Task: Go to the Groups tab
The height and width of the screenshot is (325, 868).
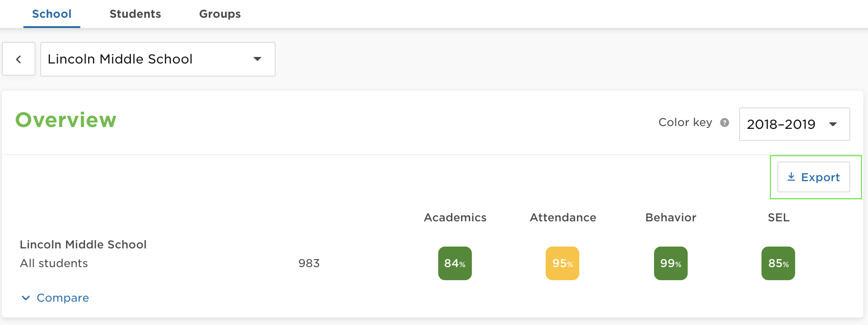Action: point(220,14)
